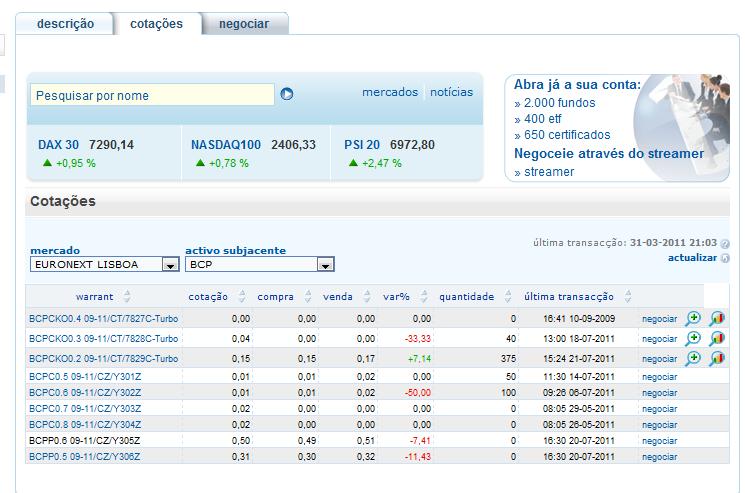Open warrant BCPC0.7 09-11/CZ/Y303Z

85,409
